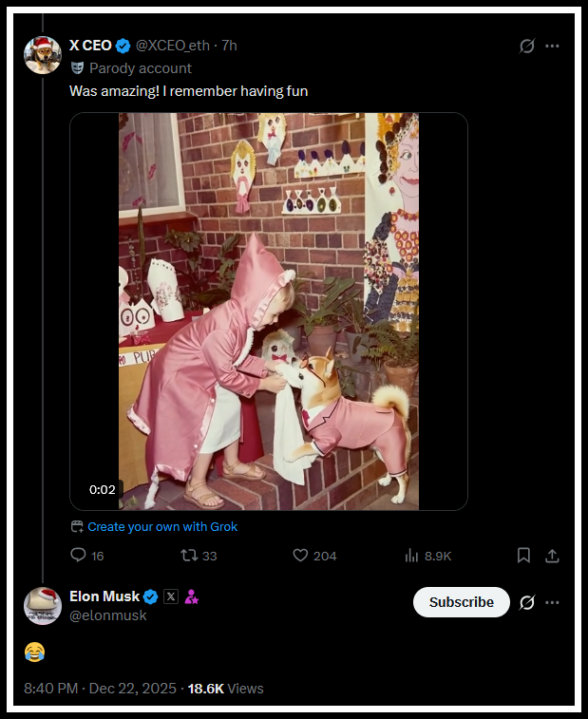588x719 pixels.
Task: Click the @elonmusk handle
Action: pos(108,615)
